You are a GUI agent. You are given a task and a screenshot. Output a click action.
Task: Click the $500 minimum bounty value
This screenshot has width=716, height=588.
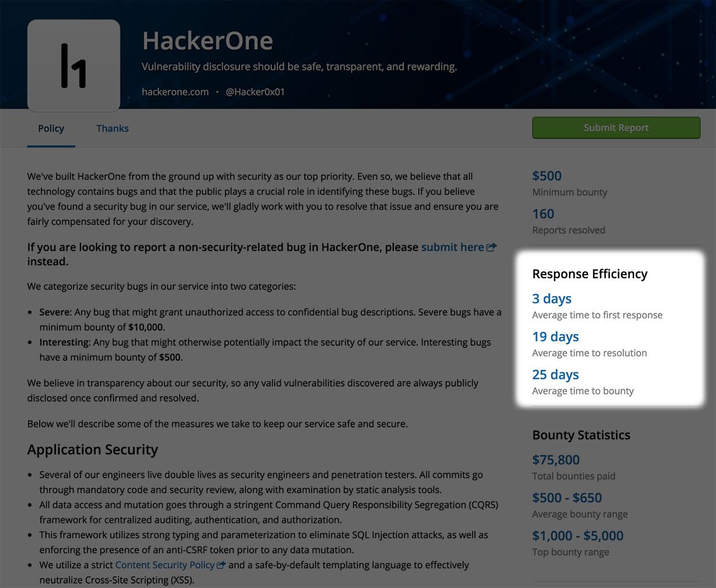pyautogui.click(x=547, y=176)
